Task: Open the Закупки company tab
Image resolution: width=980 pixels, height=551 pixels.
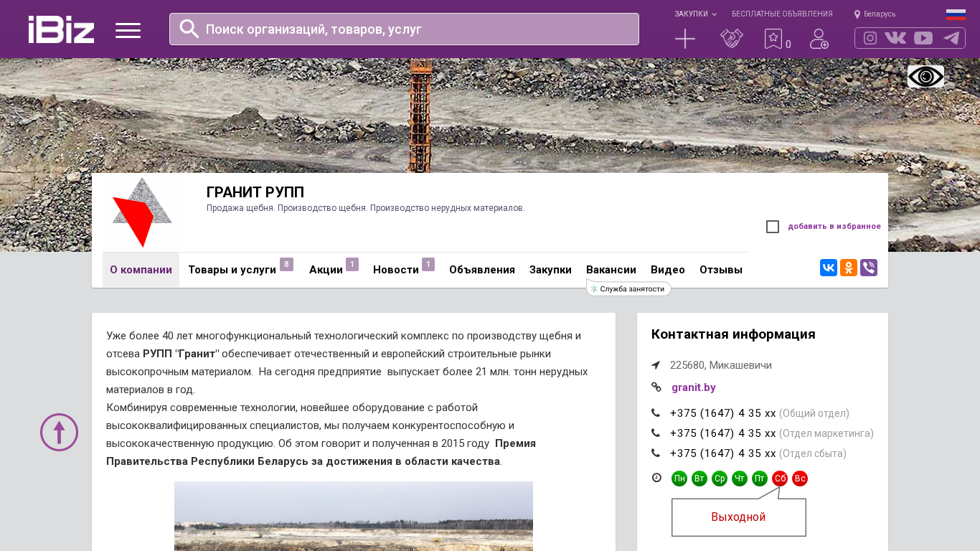Action: click(550, 270)
